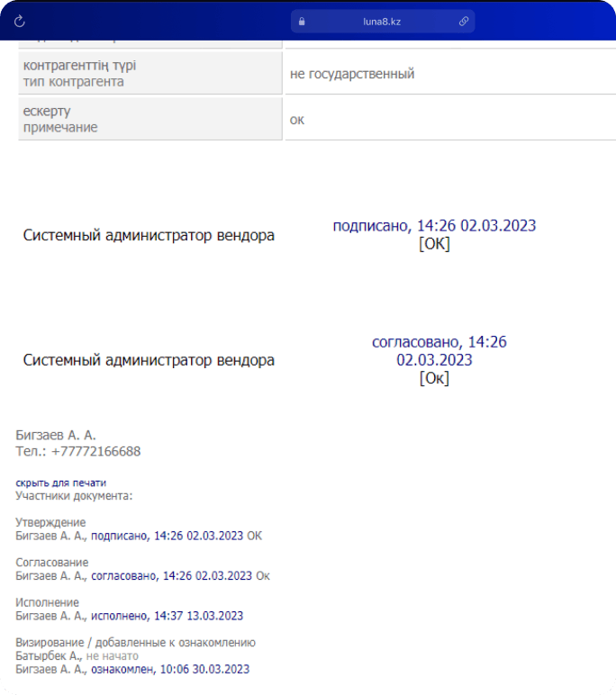This screenshot has height=695, width=616.
Task: Click the 'не государственный' field value
Action: tap(352, 74)
